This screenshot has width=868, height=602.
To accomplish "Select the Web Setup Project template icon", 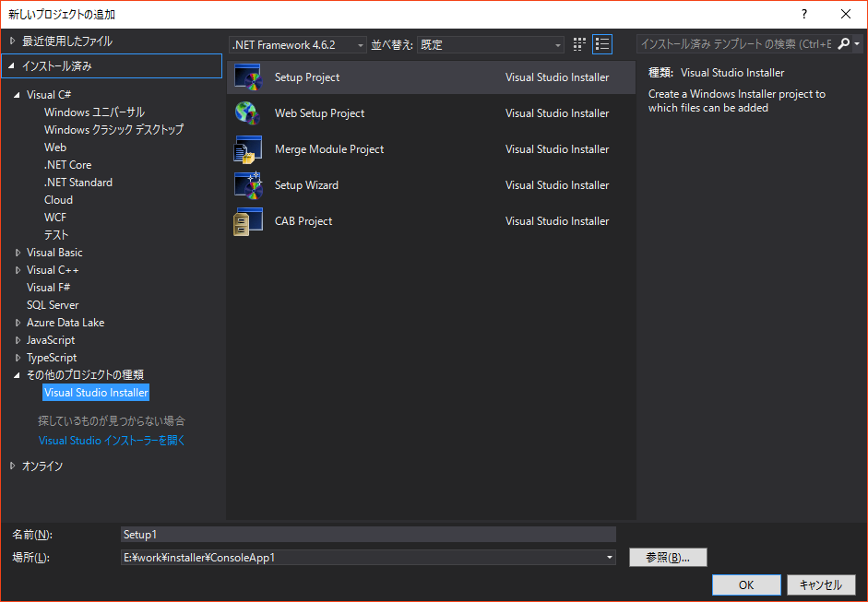I will (x=247, y=112).
